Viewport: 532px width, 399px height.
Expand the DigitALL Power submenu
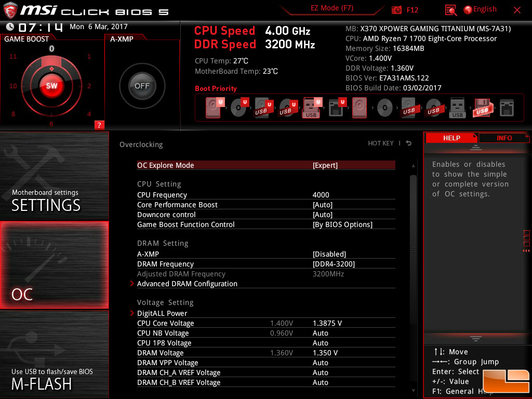[x=266, y=313]
